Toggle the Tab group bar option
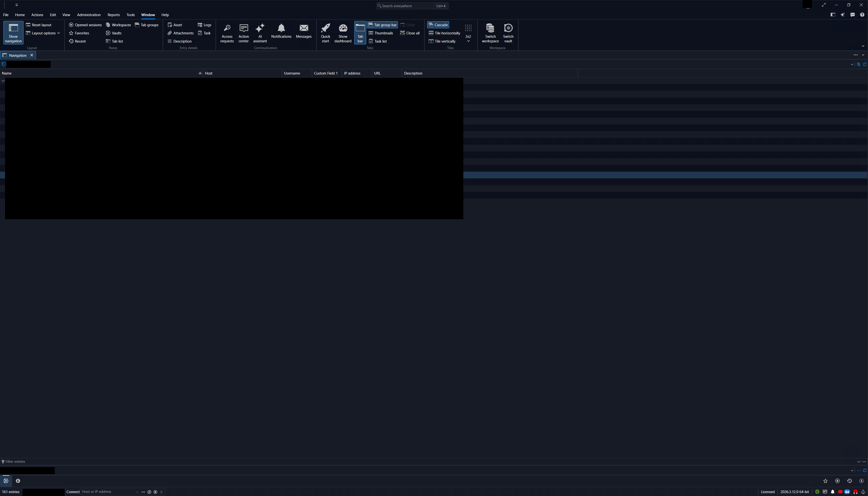Screen dimensions: 868x496 (382, 25)
